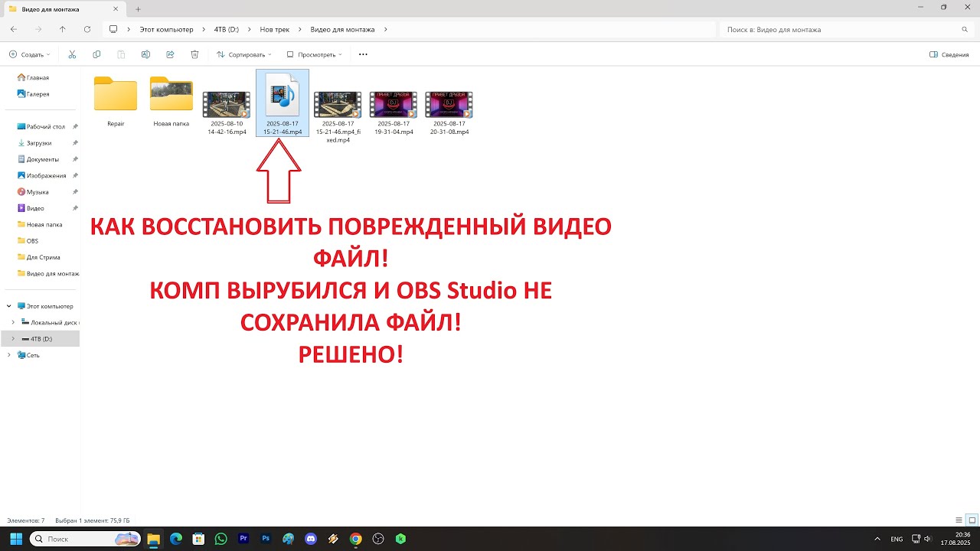The image size is (980, 551).
Task: Open the Сортировать dropdown
Action: click(244, 54)
